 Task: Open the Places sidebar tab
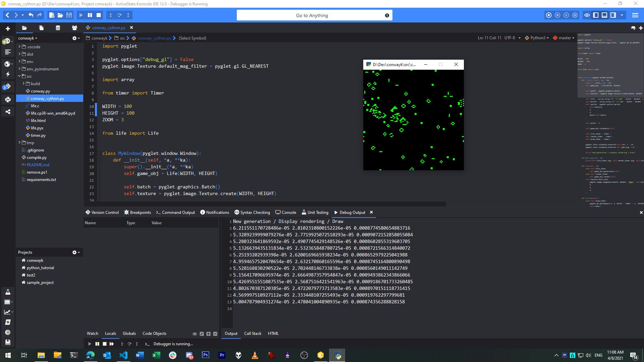pos(24,28)
